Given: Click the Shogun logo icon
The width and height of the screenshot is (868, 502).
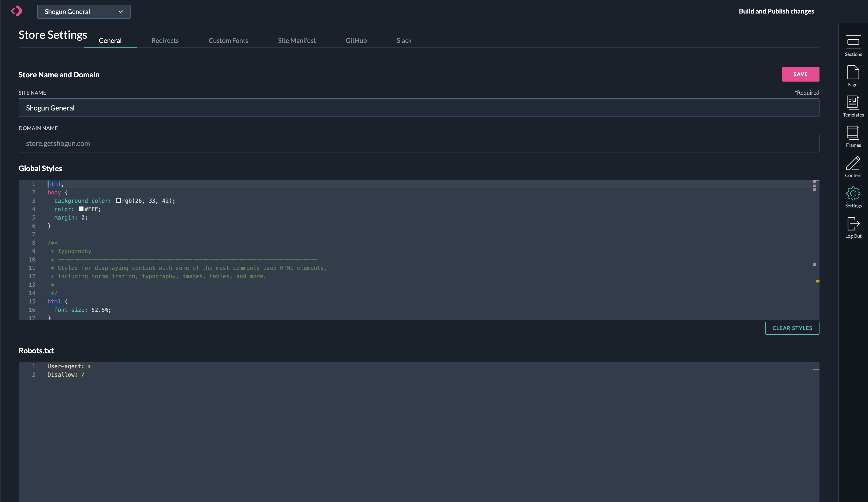Looking at the screenshot, I should [17, 11].
